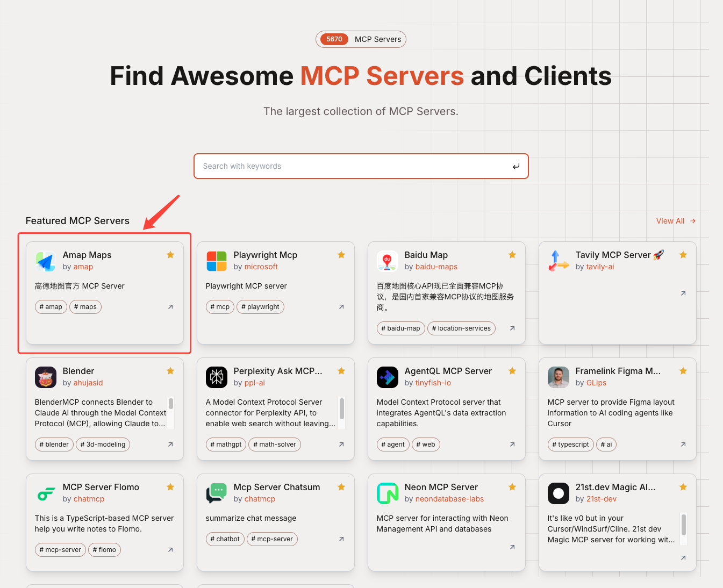Open Tavily MCP Server via its arrow icon
Viewport: 723px width, 588px height.
pyautogui.click(x=683, y=293)
